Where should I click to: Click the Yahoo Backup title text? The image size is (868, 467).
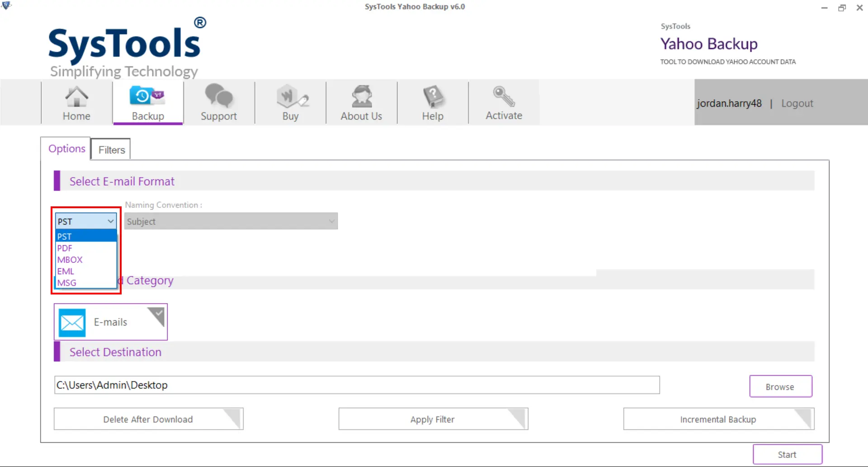(x=709, y=44)
